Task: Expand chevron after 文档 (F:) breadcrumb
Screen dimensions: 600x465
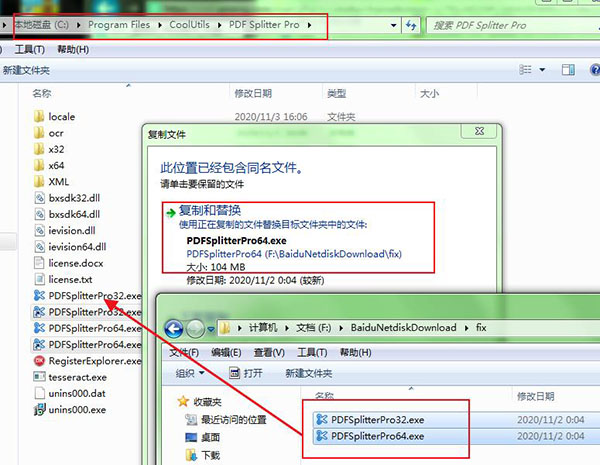Action: click(341, 328)
